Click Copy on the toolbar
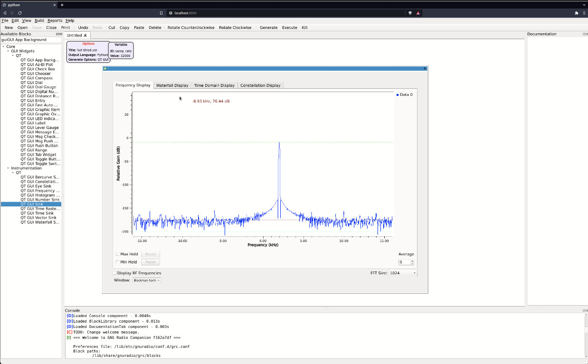The height and width of the screenshot is (364, 588). pyautogui.click(x=124, y=28)
